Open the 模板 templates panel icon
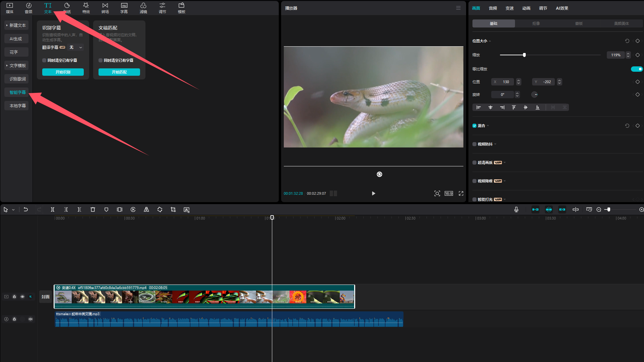This screenshot has height=362, width=644. pyautogui.click(x=182, y=8)
